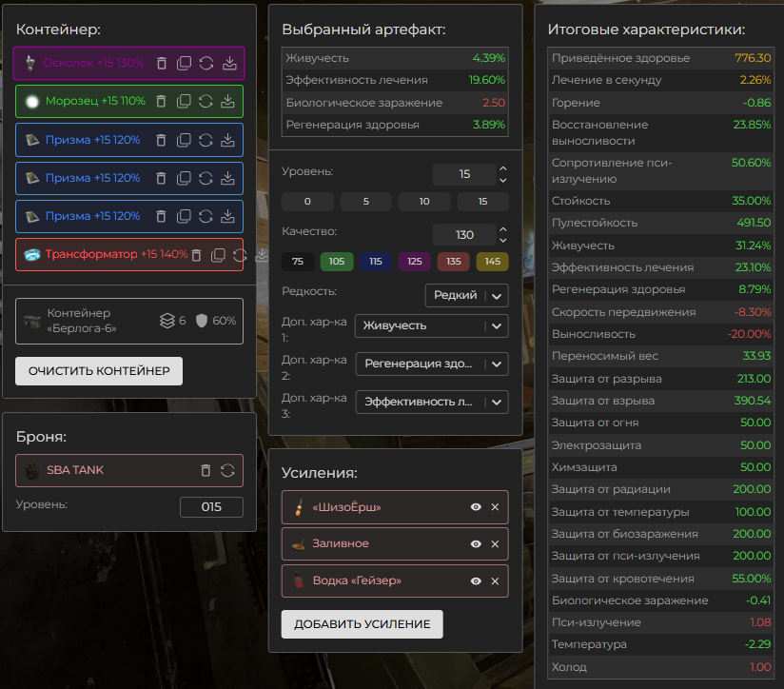Click the Качество input field showing 130
This screenshot has height=689, width=784.
[464, 235]
